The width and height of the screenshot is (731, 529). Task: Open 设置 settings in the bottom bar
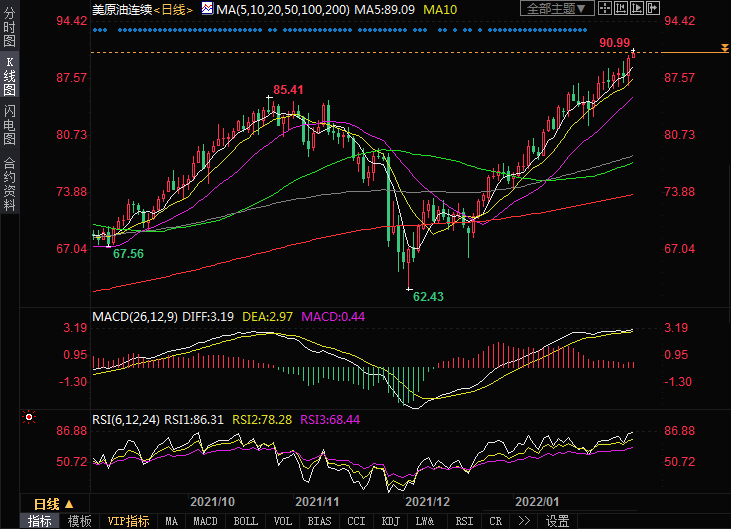tap(557, 521)
